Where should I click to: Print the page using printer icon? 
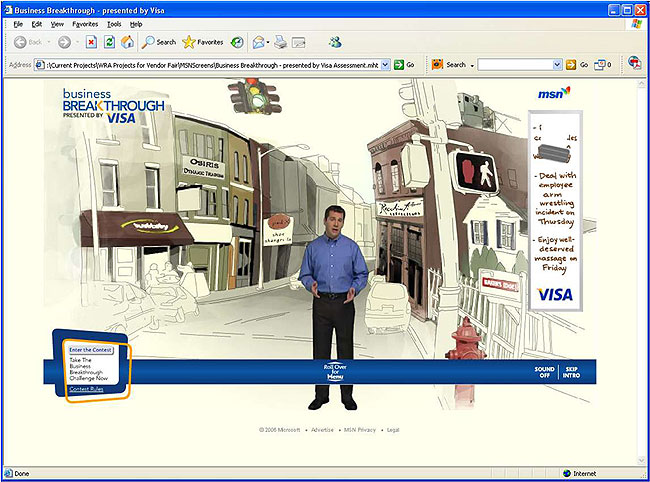coord(281,42)
